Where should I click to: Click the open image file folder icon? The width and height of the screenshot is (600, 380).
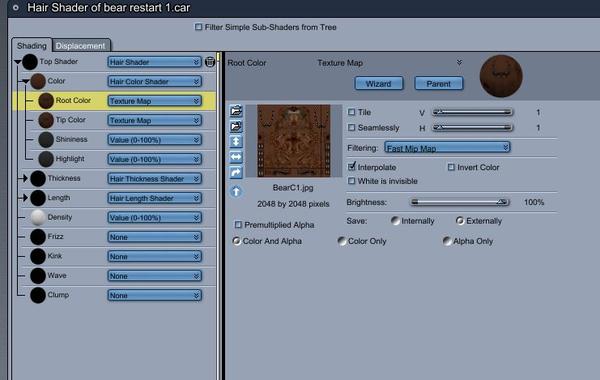tap(236, 111)
